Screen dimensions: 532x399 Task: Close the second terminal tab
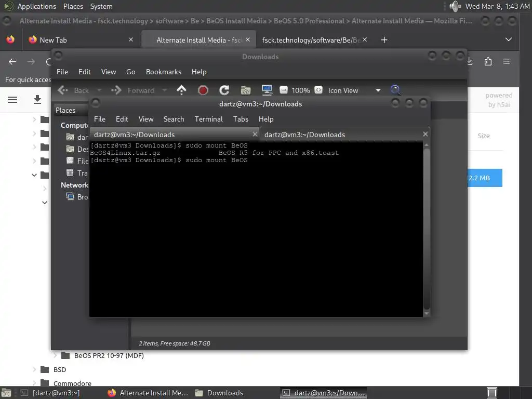click(425, 135)
